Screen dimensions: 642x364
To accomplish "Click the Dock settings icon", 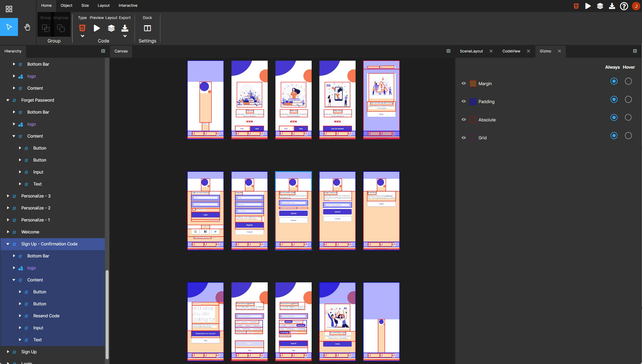I will pos(147,28).
